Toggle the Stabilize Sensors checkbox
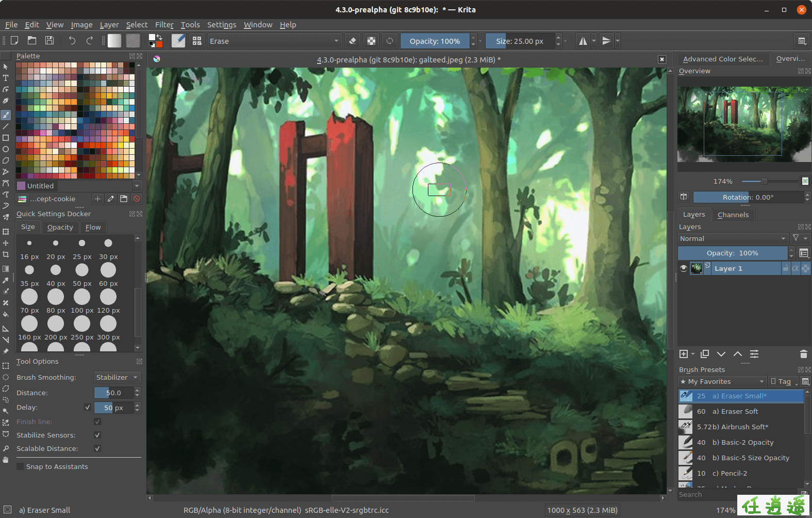This screenshot has width=812, height=518. [97, 435]
